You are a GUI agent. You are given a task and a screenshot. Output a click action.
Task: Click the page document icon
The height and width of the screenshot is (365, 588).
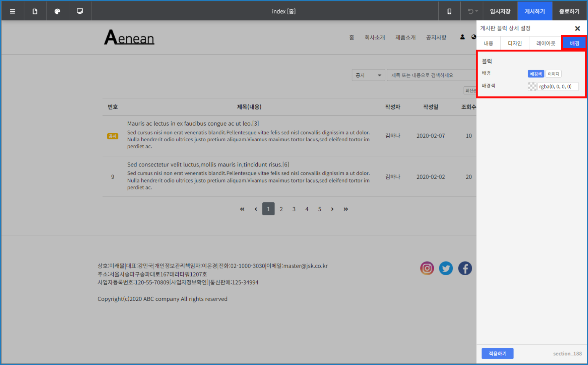pyautogui.click(x=35, y=11)
